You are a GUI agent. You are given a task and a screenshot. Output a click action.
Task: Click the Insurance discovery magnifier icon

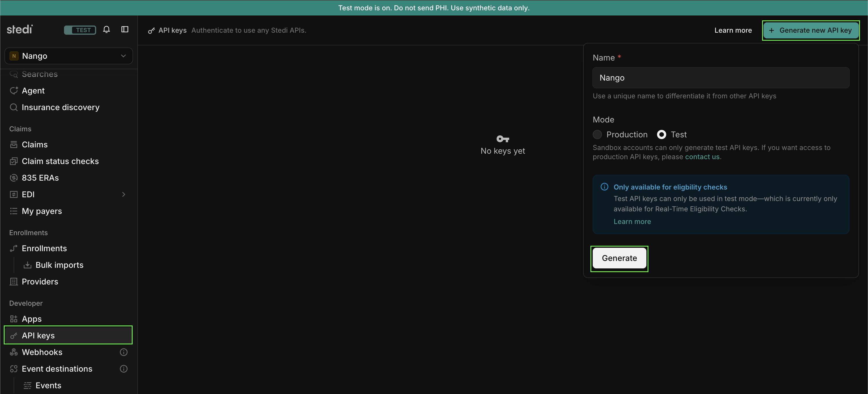[14, 108]
